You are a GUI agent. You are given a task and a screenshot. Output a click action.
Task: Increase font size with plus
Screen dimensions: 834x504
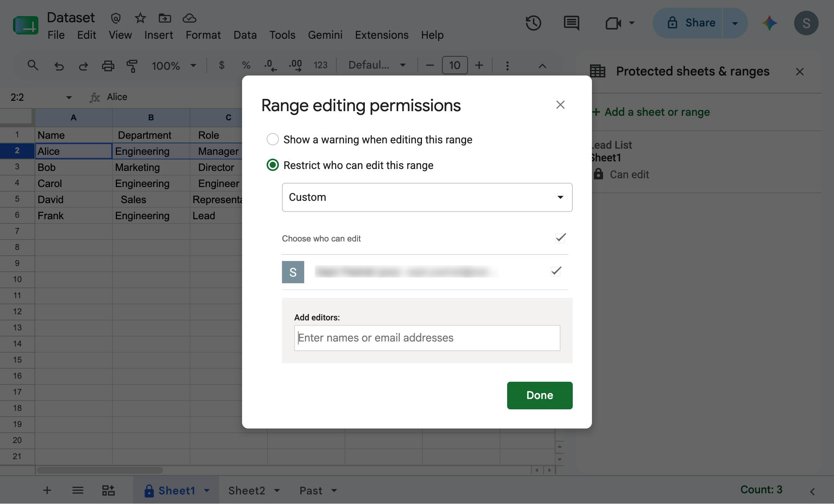(x=479, y=66)
